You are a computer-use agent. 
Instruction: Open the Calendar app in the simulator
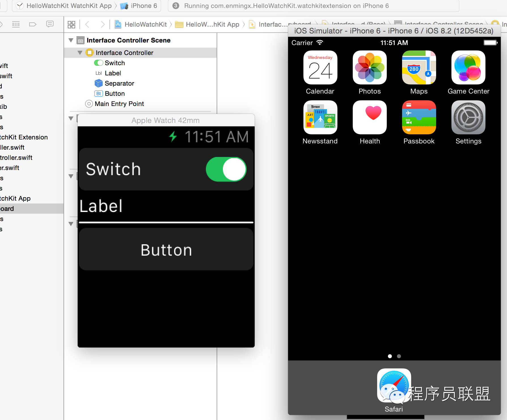pyautogui.click(x=320, y=67)
